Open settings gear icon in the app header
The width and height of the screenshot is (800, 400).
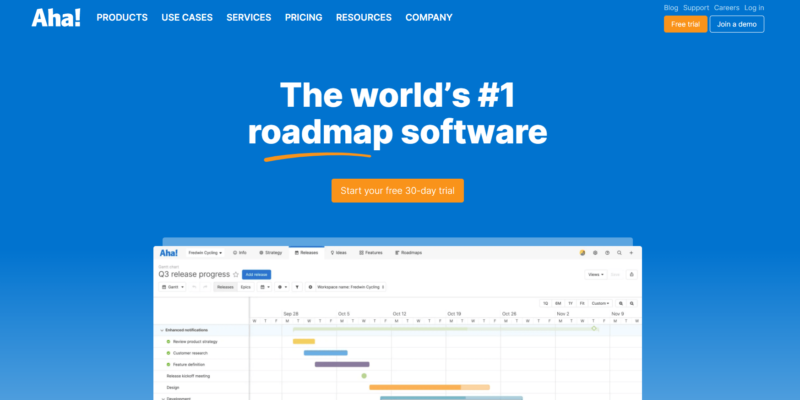coord(595,253)
